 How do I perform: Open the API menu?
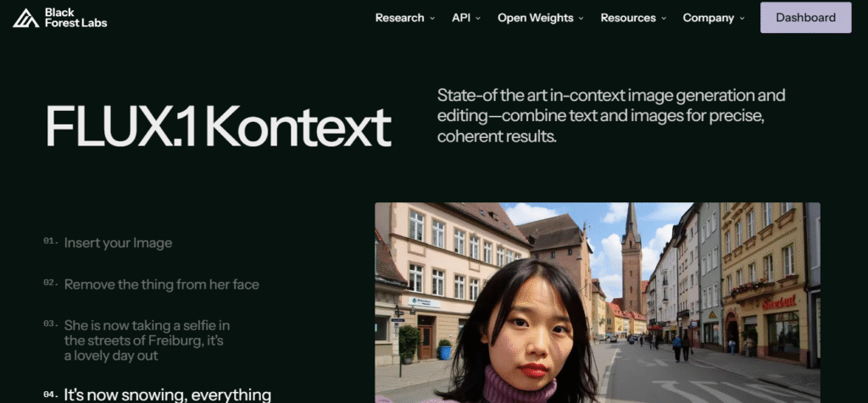(461, 18)
